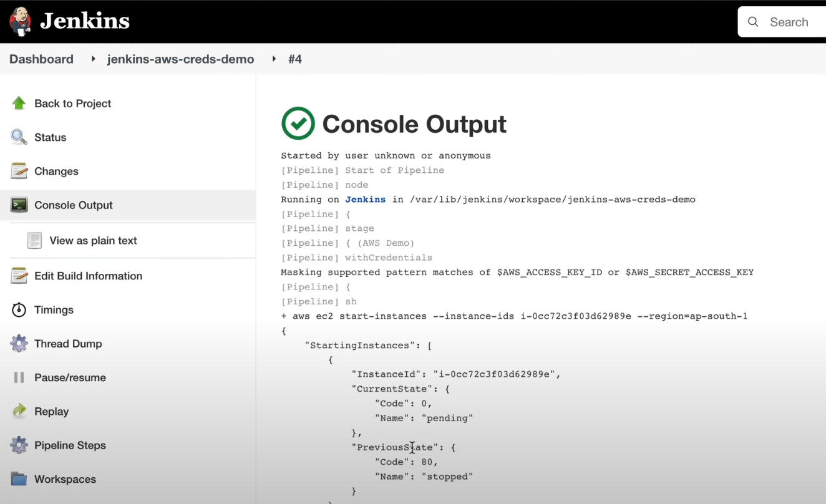The width and height of the screenshot is (826, 504).
Task: Click the Timings stopwatch icon
Action: (19, 309)
